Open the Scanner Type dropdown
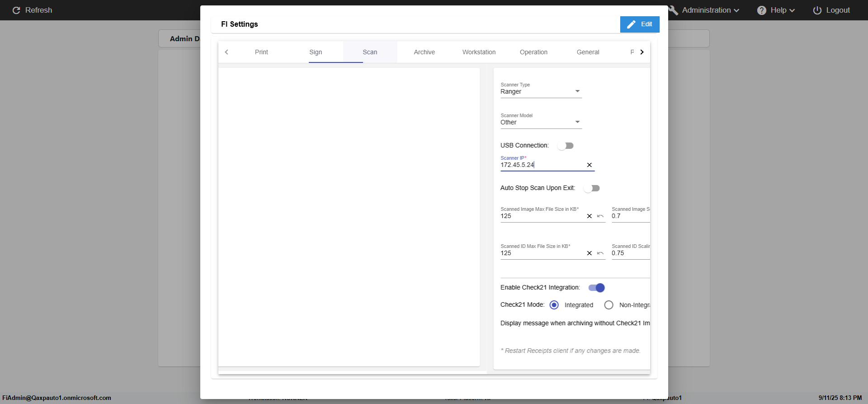The height and width of the screenshot is (404, 868). point(541,91)
